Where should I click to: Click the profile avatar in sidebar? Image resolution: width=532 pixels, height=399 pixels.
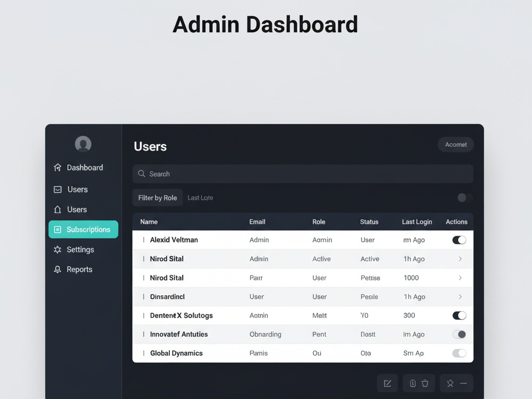(x=83, y=144)
